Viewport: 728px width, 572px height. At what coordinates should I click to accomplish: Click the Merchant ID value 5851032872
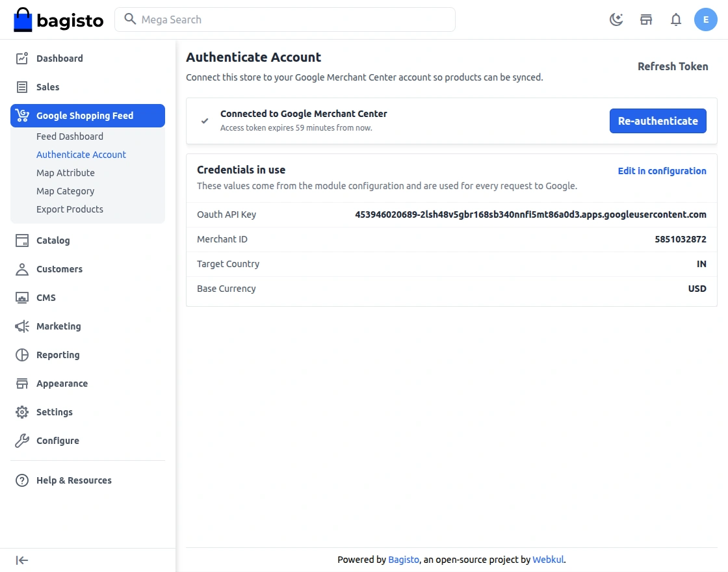pyautogui.click(x=680, y=239)
